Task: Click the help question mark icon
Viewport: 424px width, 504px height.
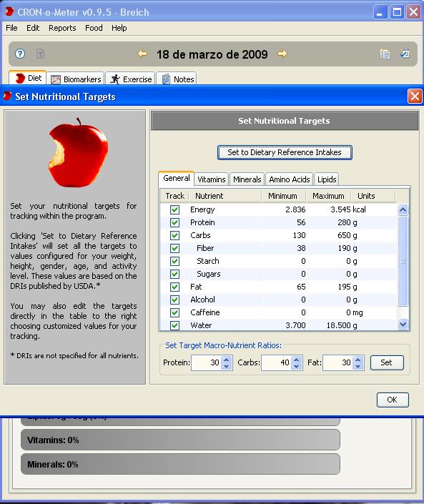Action: [20, 54]
